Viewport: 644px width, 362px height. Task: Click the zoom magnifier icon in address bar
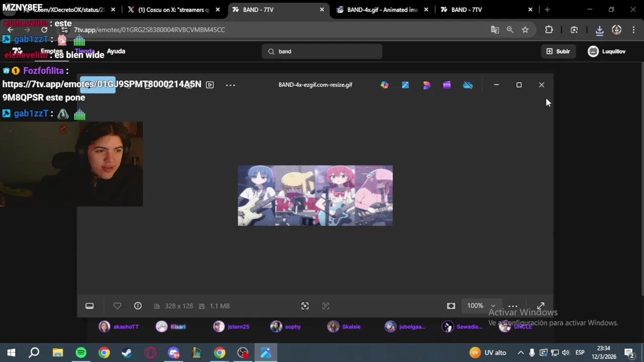click(x=510, y=30)
